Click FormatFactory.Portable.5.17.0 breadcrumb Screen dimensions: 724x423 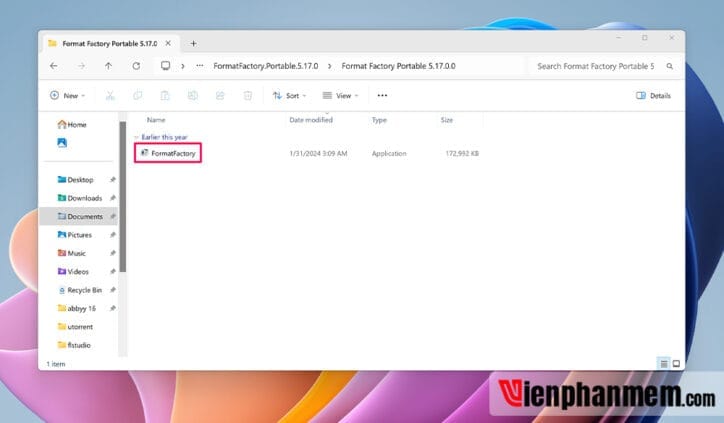coord(265,66)
